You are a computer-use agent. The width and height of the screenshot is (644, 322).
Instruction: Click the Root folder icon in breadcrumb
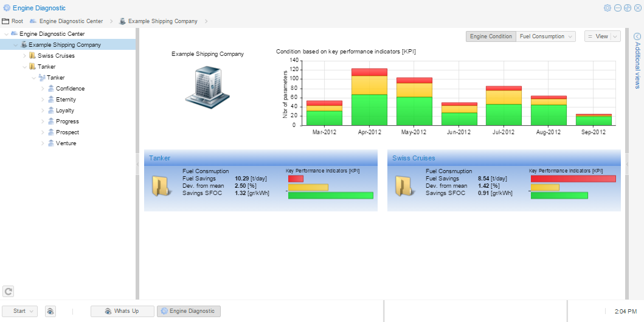point(5,21)
